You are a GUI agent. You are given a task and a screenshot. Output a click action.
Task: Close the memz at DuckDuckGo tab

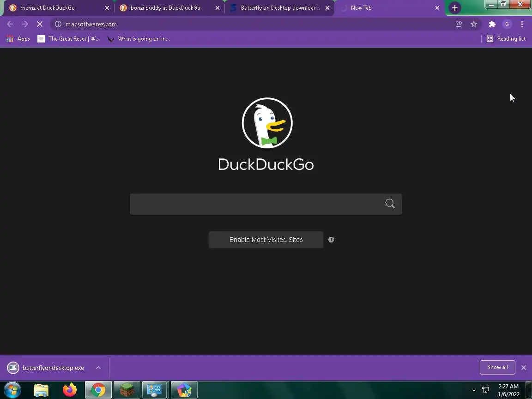(107, 8)
